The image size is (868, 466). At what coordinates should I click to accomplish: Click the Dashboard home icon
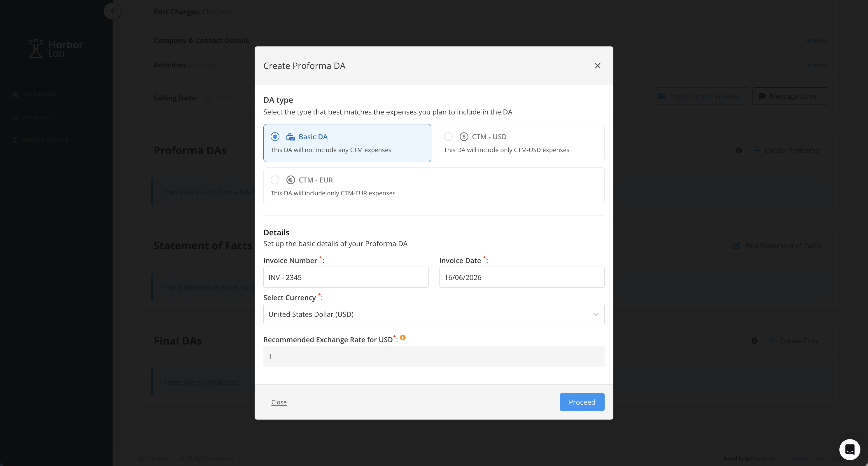tap(15, 95)
